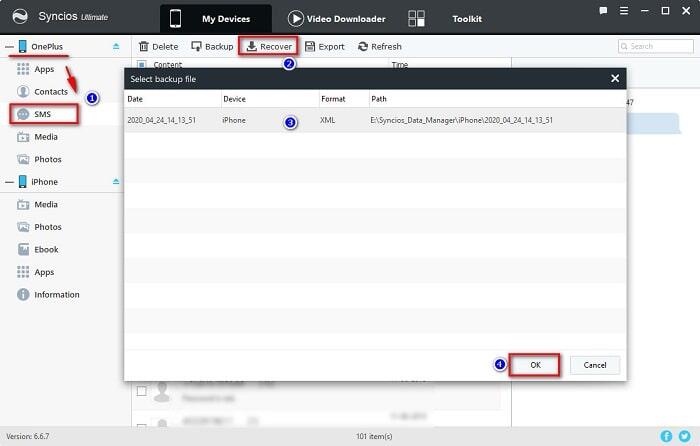Eject the OnePlus device
700x446 pixels.
click(116, 46)
